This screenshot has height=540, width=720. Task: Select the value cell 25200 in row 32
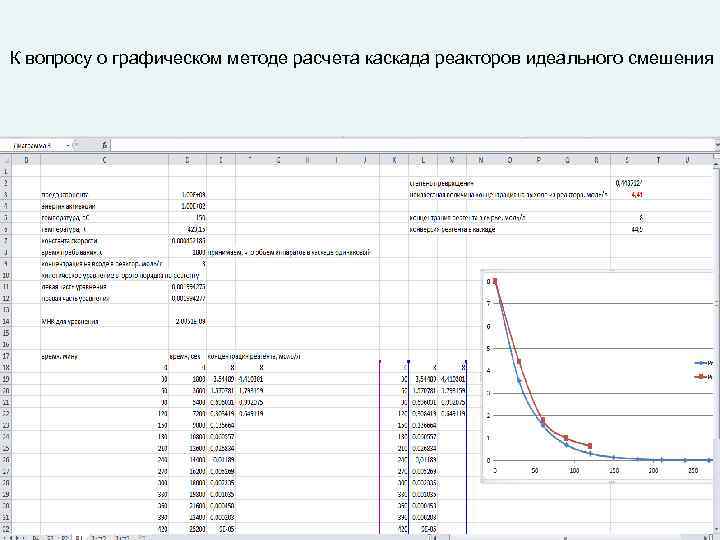click(x=188, y=529)
